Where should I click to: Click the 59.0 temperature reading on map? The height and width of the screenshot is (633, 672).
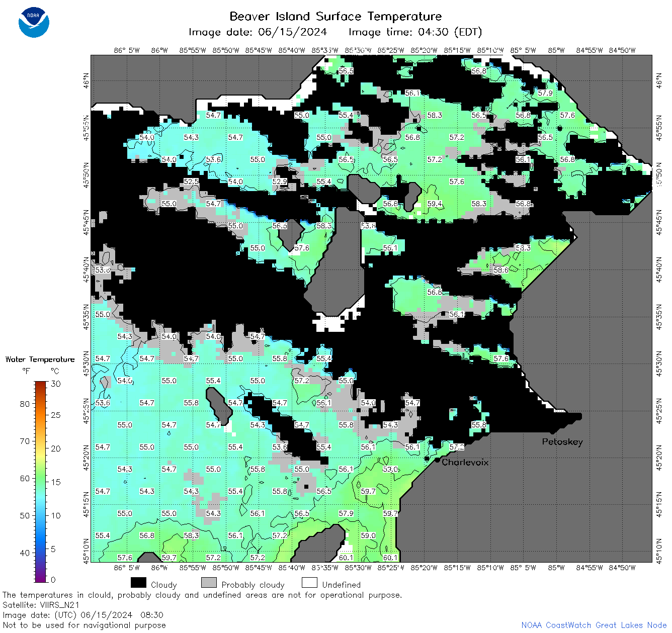click(x=368, y=535)
